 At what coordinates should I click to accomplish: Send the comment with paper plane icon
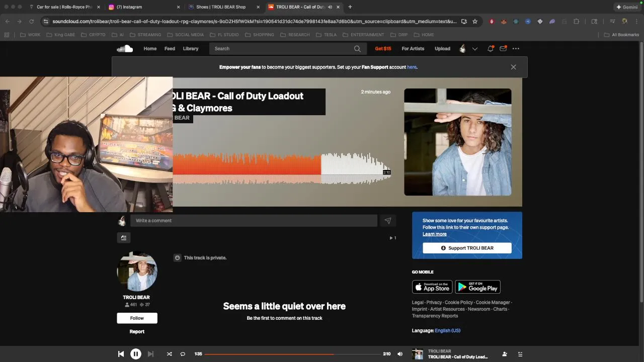388,221
